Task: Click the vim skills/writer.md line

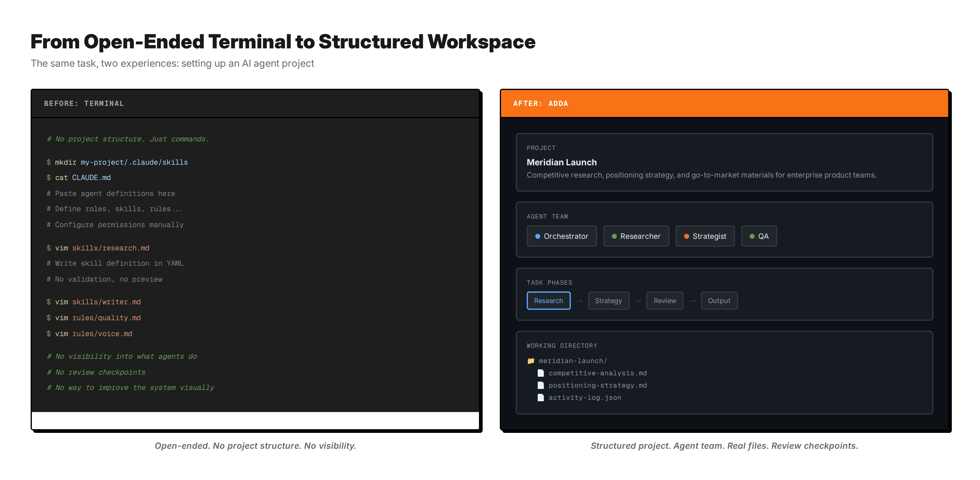Action: pyautogui.click(x=94, y=302)
